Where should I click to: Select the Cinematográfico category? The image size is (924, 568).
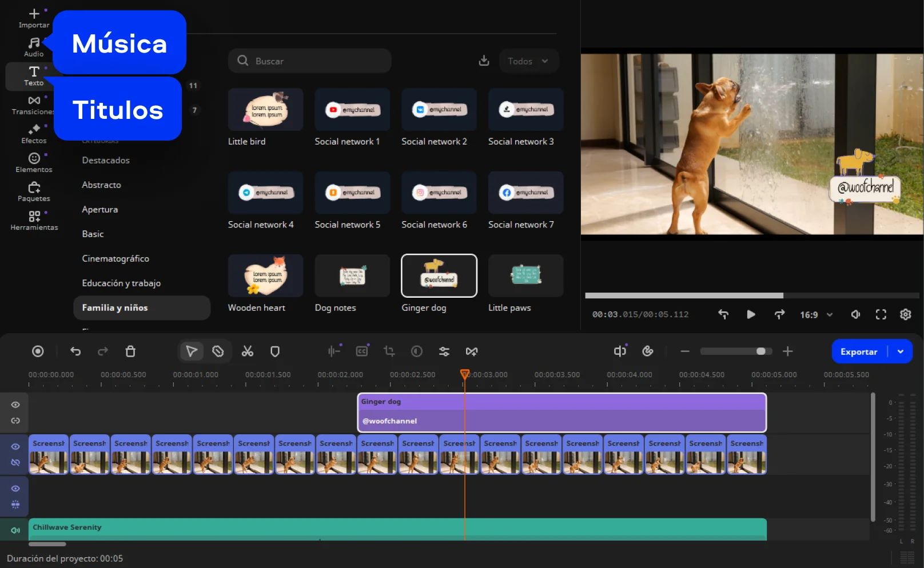[115, 259]
